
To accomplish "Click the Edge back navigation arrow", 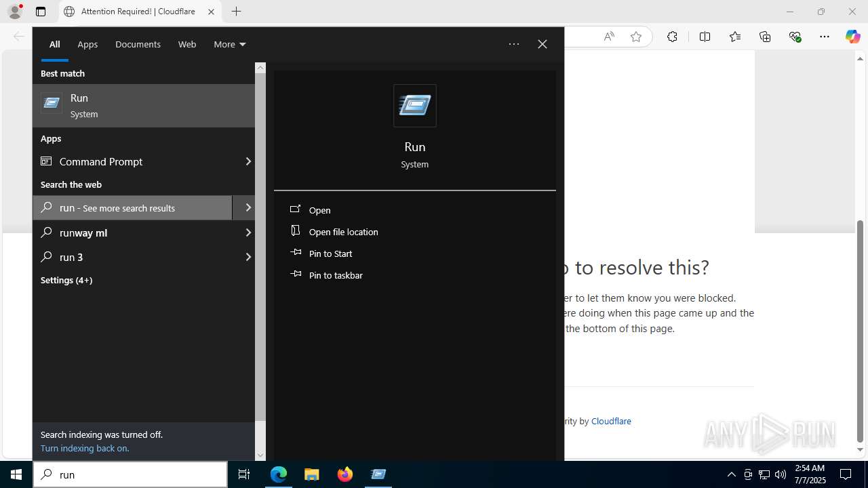I will (x=18, y=37).
